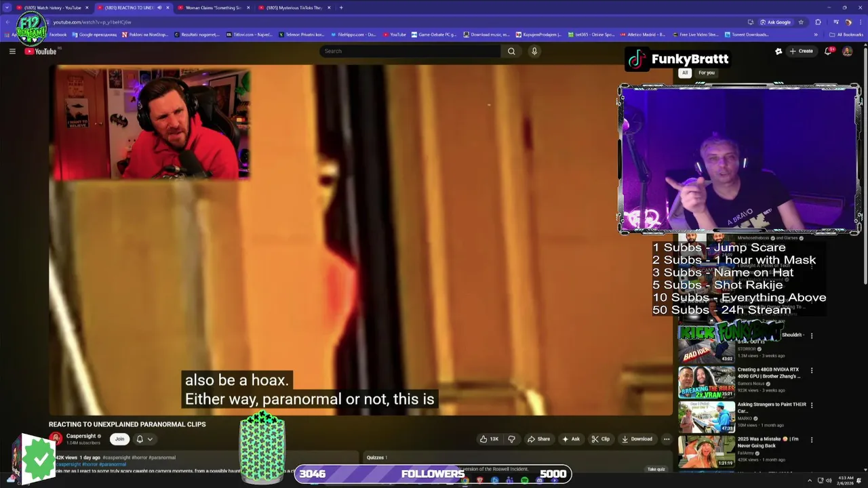This screenshot has height=488, width=868.
Task: Mute audio icon on the playing tab
Action: (159, 7)
